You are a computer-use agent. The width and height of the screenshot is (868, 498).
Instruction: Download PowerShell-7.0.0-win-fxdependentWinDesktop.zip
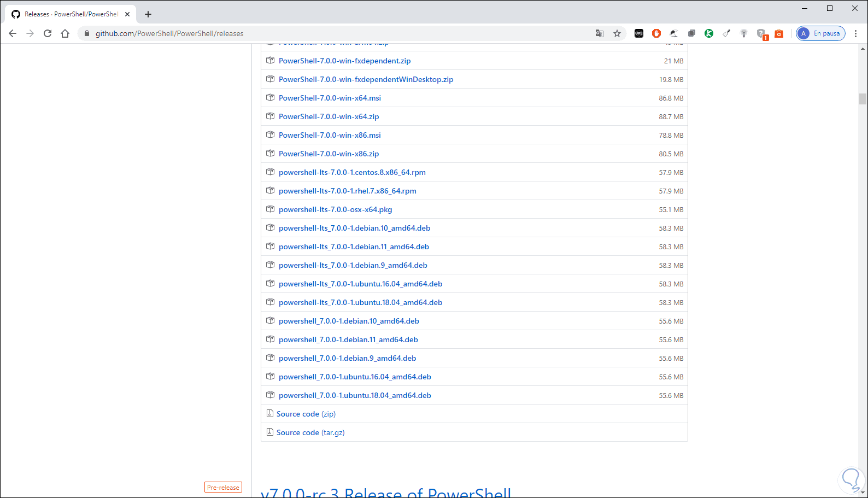(x=366, y=79)
